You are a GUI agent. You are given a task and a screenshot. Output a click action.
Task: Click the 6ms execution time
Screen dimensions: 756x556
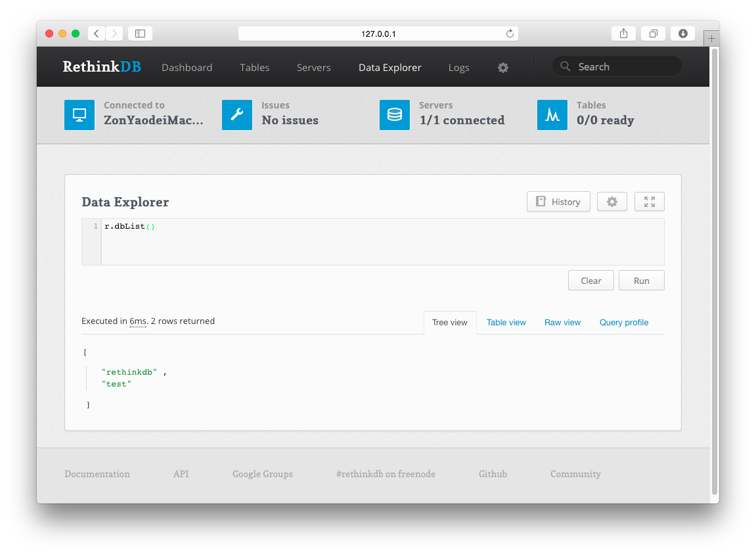pos(138,321)
